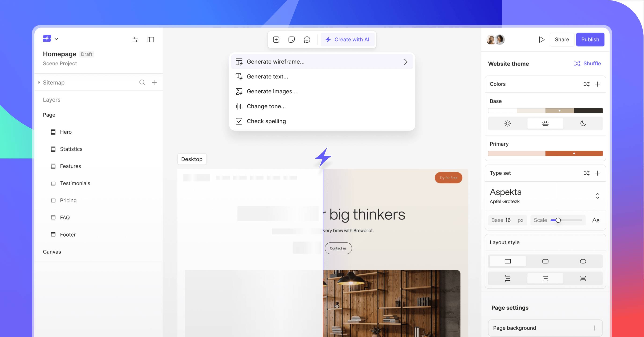The width and height of the screenshot is (644, 337).
Task: Add a new Type set
Action: (x=597, y=173)
